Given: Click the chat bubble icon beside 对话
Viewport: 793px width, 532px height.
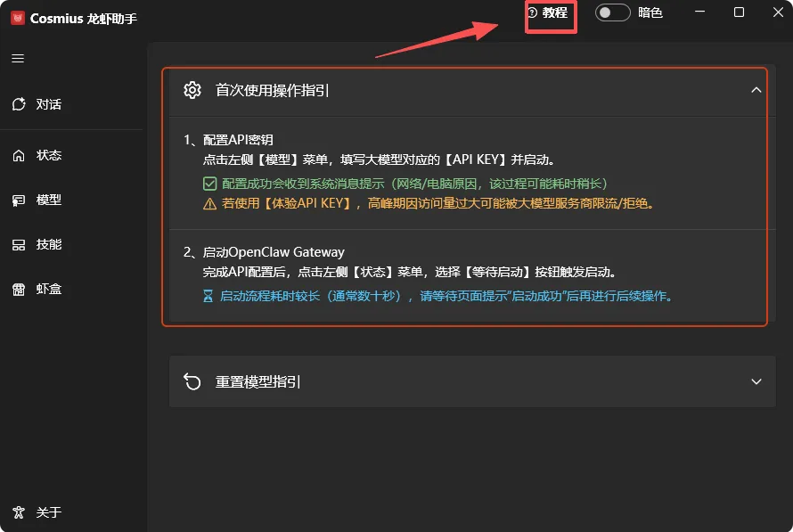Looking at the screenshot, I should click(19, 104).
